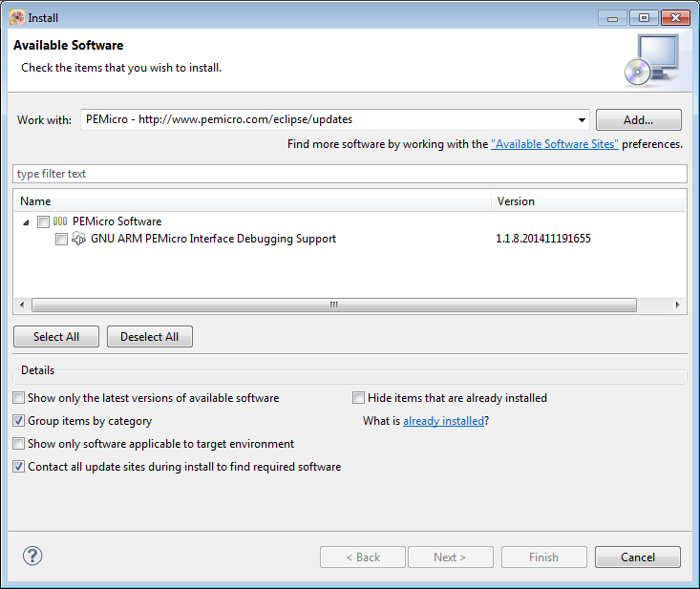The height and width of the screenshot is (589, 700).
Task: Maximize the Install window
Action: 644,18
